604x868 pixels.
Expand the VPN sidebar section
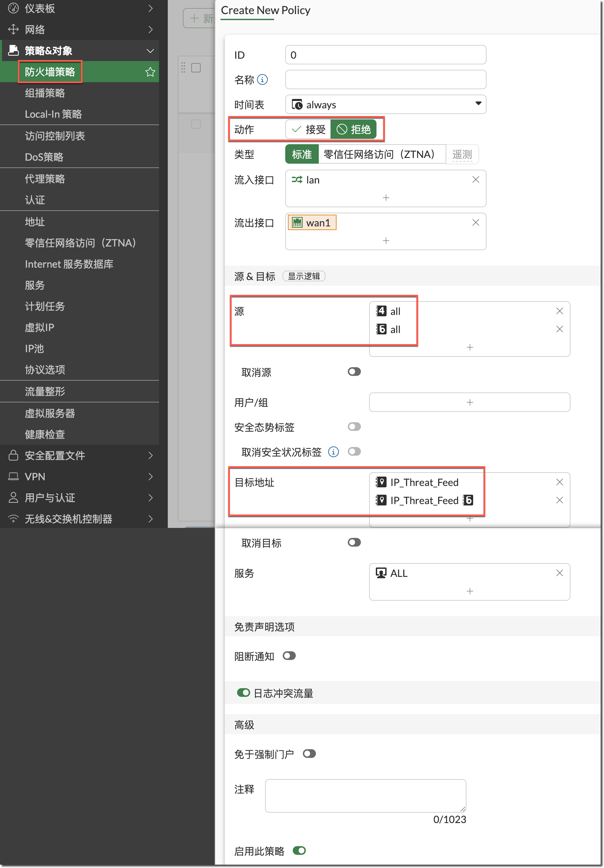click(x=80, y=477)
